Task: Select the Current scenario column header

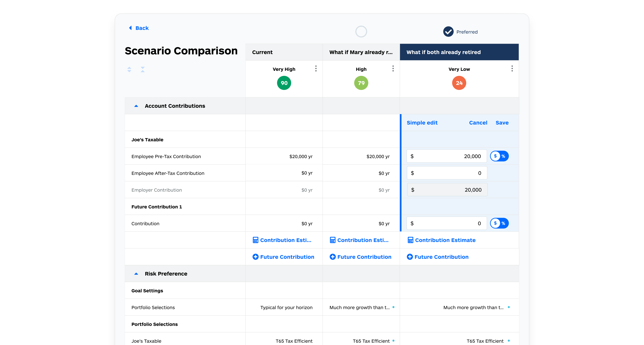Action: (x=284, y=52)
